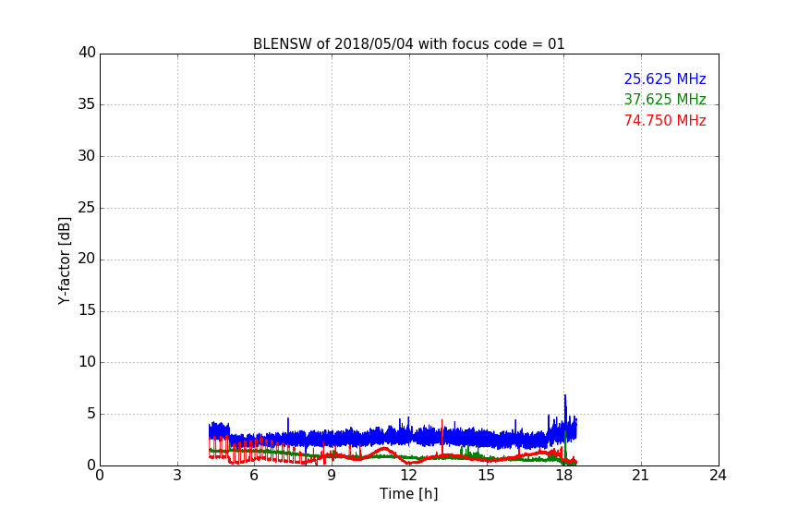Click the y-axis tick label '30'
Screen dimensions: 798x532
pyautogui.click(x=87, y=156)
